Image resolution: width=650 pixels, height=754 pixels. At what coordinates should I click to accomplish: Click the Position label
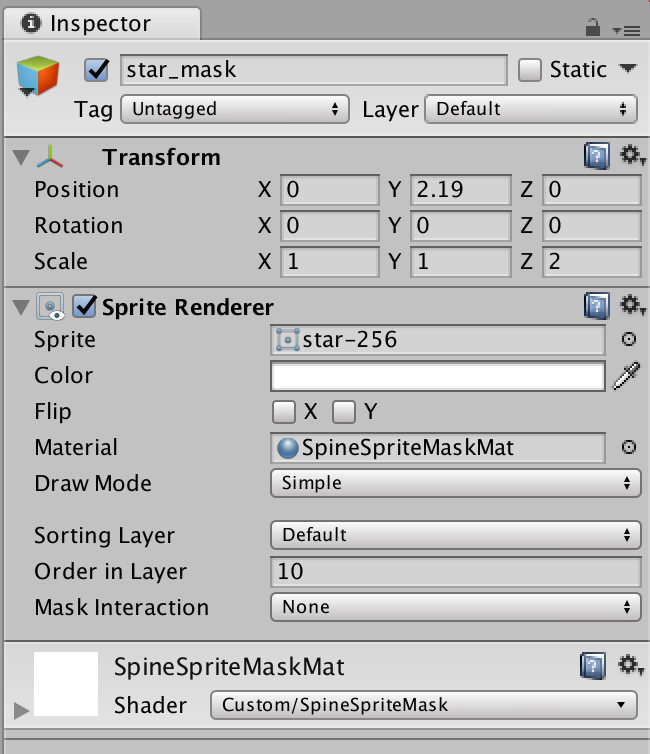pyautogui.click(x=76, y=190)
